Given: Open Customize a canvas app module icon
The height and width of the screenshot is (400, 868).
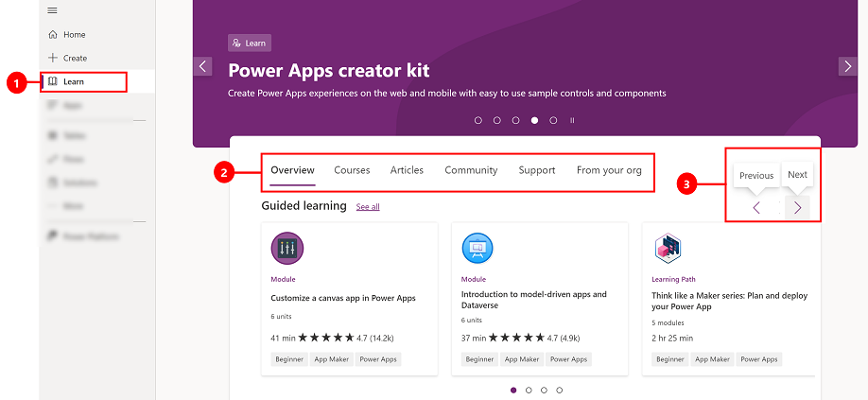Looking at the screenshot, I should (x=287, y=249).
